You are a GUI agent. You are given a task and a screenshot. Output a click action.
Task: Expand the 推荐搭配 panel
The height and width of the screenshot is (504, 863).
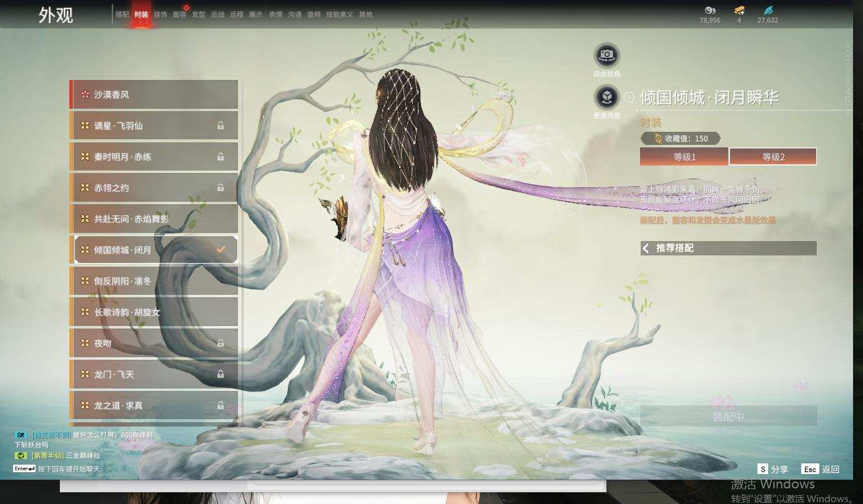click(728, 248)
